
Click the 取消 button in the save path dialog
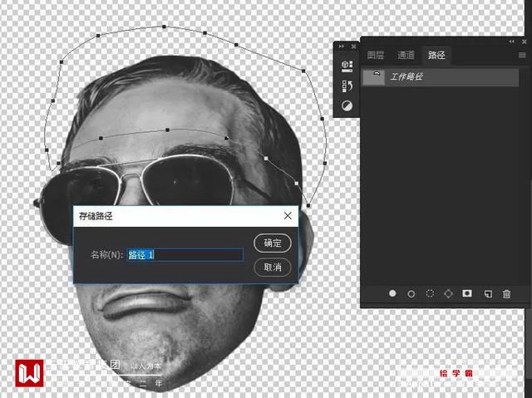click(273, 268)
